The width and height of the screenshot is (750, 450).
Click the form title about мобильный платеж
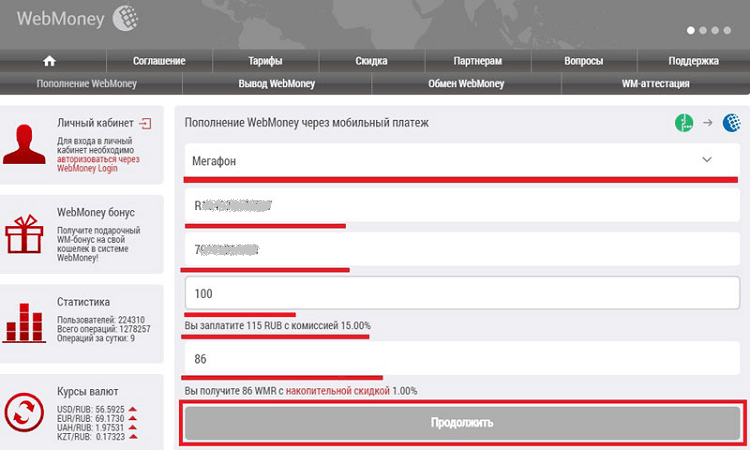tap(307, 123)
